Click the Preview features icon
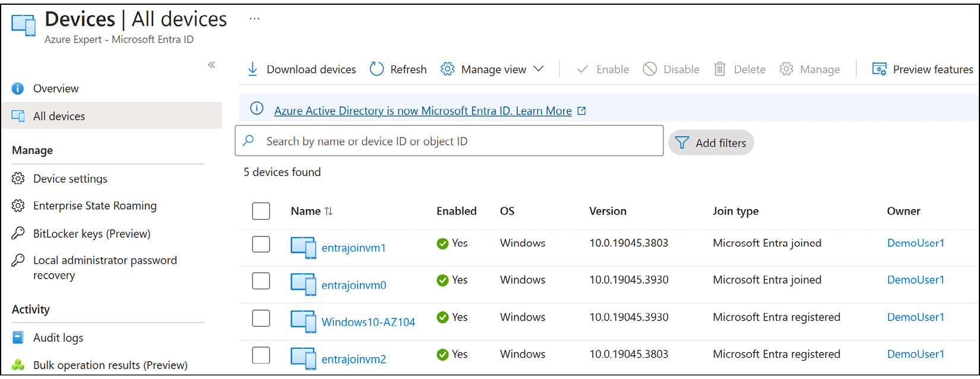980x379 pixels. (879, 69)
